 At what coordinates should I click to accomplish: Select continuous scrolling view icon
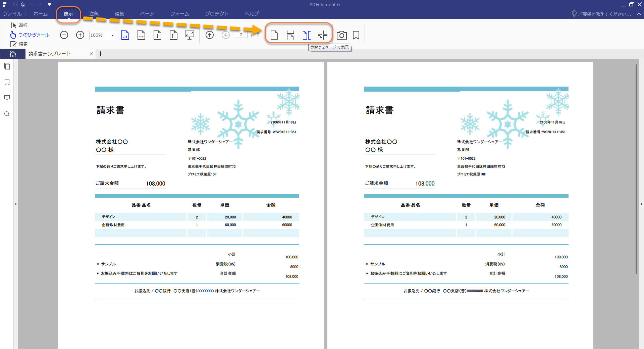click(x=290, y=35)
